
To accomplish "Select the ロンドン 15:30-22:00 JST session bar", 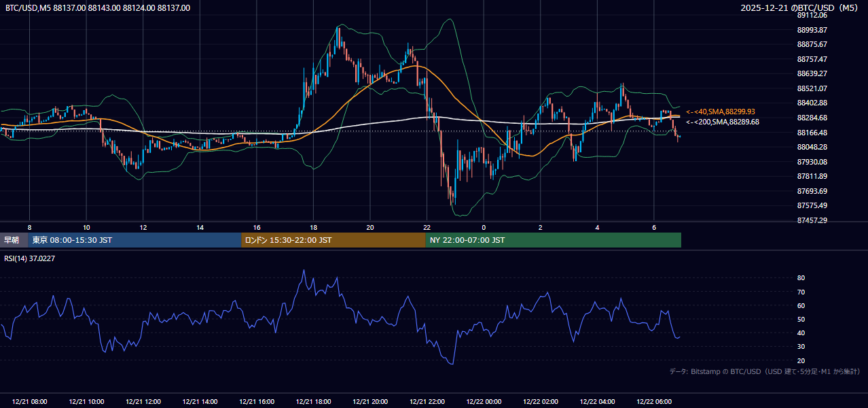I will coord(333,240).
